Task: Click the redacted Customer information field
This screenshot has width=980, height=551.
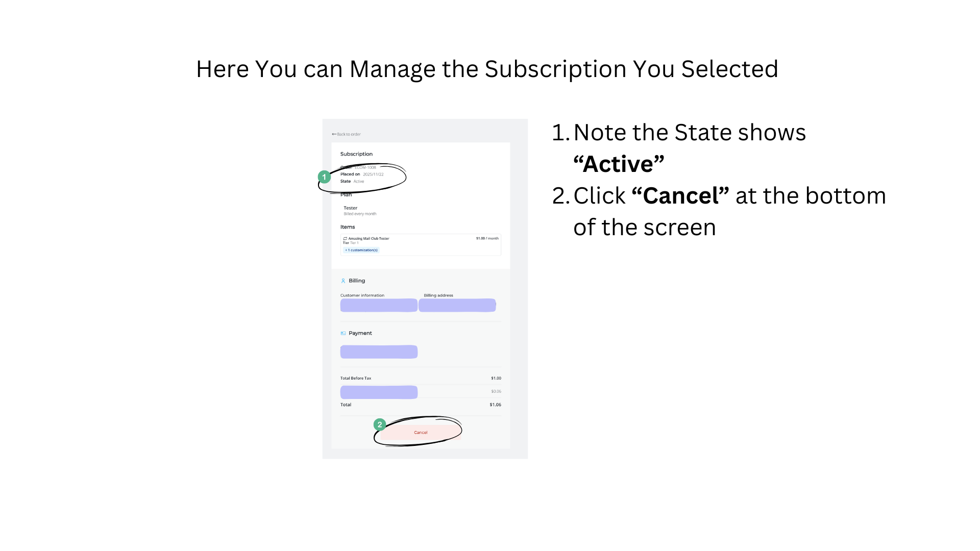Action: (379, 305)
